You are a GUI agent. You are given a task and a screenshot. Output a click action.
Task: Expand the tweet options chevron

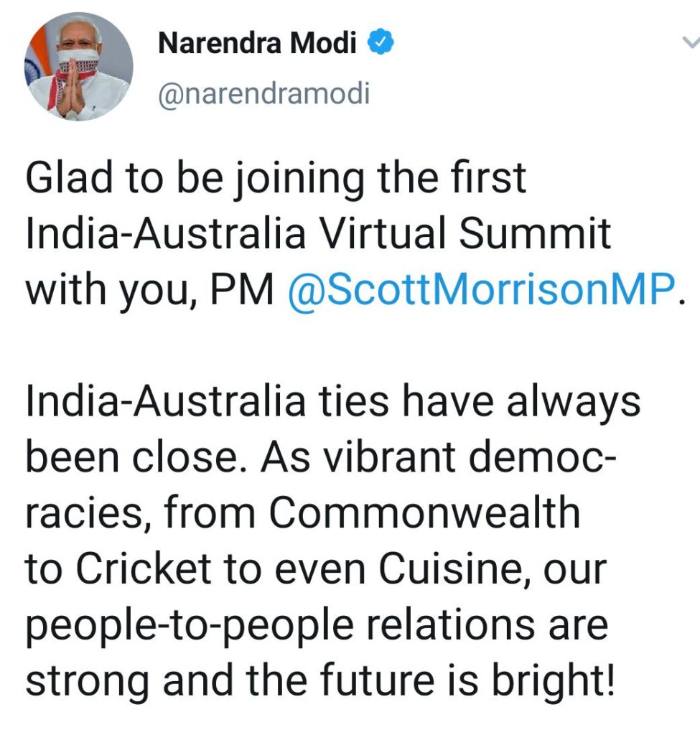click(690, 45)
